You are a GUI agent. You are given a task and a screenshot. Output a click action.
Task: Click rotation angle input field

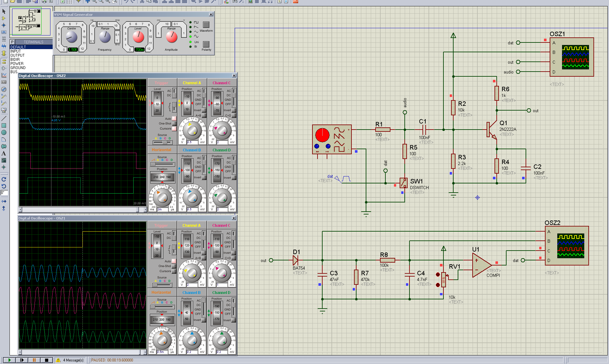coord(4,193)
